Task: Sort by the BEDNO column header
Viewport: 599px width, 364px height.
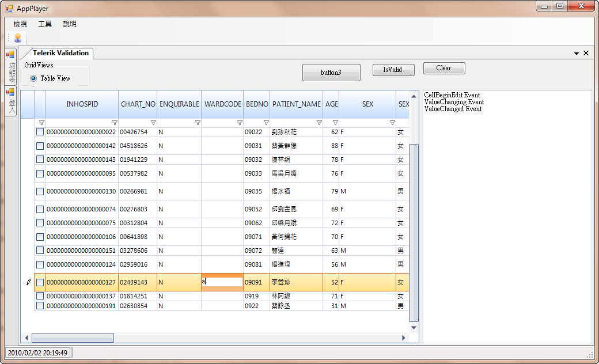Action: coord(257,104)
